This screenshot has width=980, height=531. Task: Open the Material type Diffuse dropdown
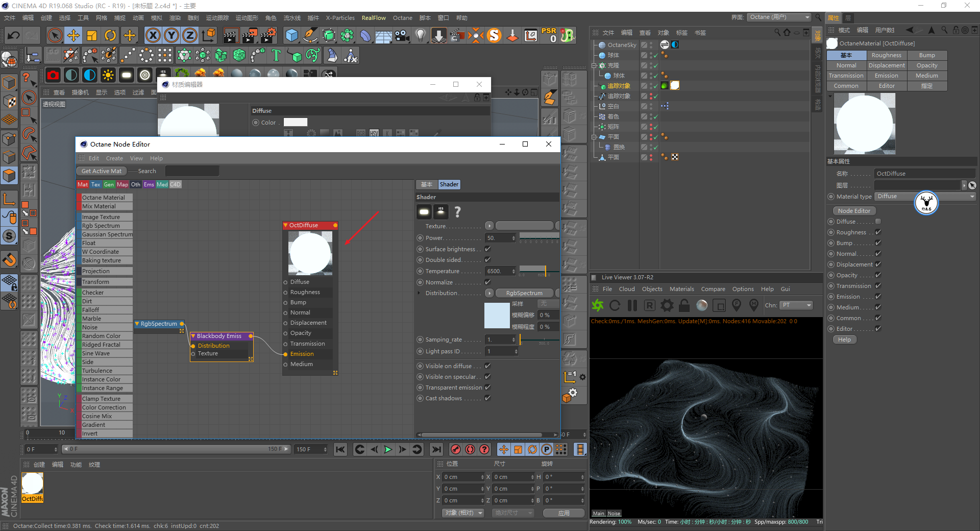pyautogui.click(x=925, y=197)
